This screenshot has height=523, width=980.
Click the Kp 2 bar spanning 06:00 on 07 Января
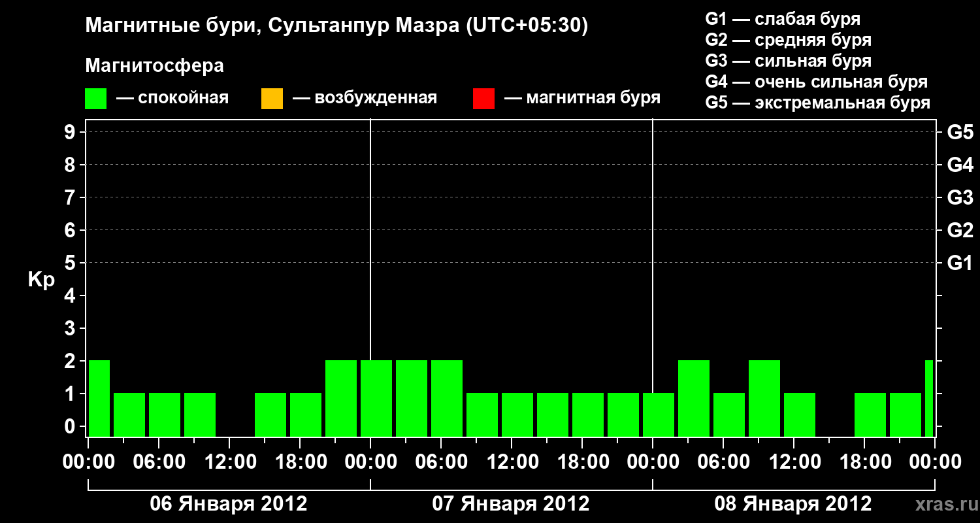coord(447,398)
